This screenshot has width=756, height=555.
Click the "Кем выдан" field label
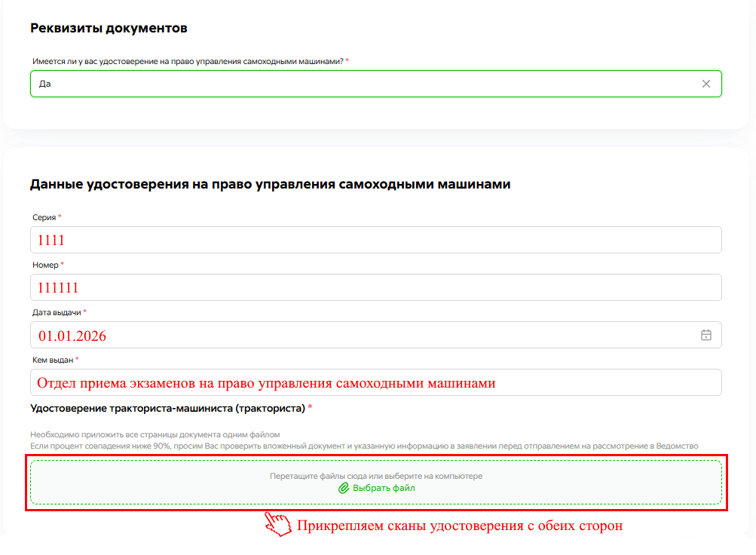click(52, 360)
